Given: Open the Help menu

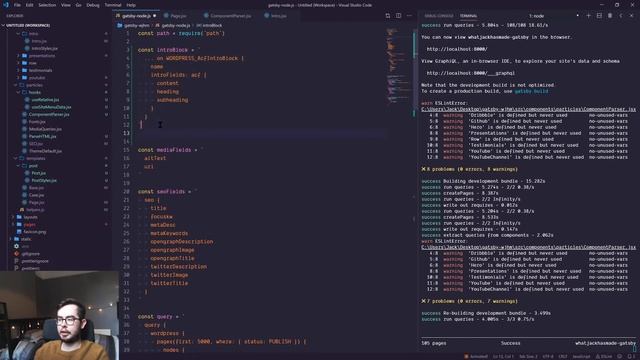Looking at the screenshot, I should [131, 5].
